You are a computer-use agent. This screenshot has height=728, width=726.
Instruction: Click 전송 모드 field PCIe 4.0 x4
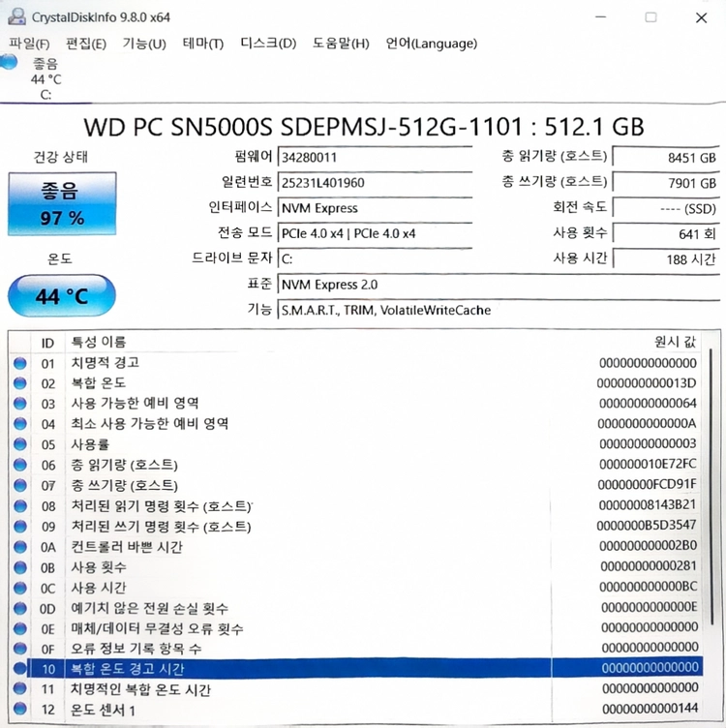click(375, 233)
